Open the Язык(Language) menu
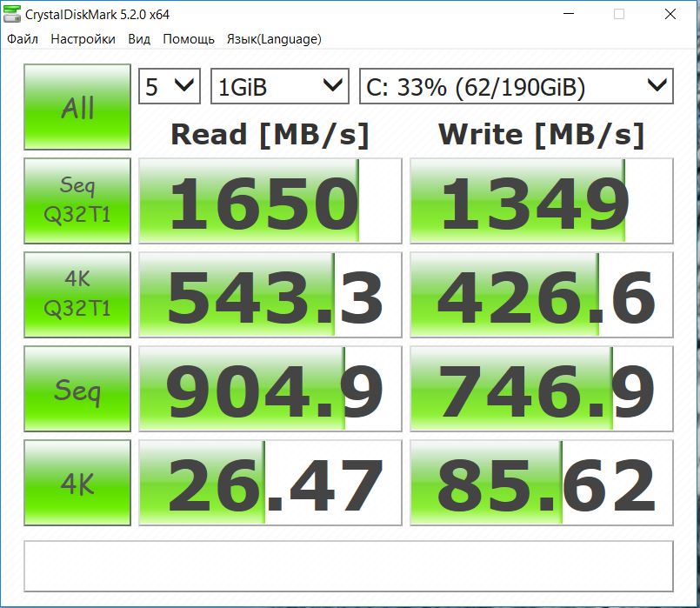700x608 pixels. [274, 39]
